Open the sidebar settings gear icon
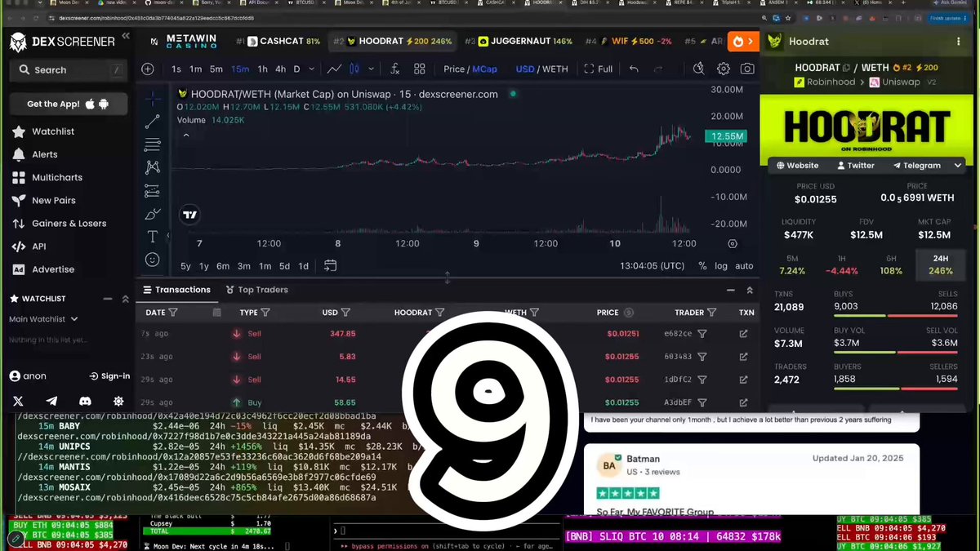This screenshot has height=551, width=980. [x=118, y=401]
